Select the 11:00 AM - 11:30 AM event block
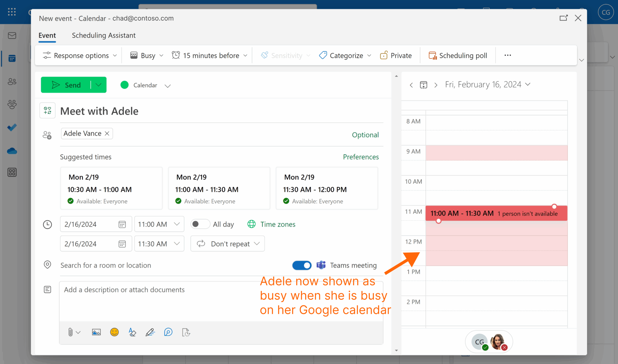618x364 pixels. tap(496, 213)
